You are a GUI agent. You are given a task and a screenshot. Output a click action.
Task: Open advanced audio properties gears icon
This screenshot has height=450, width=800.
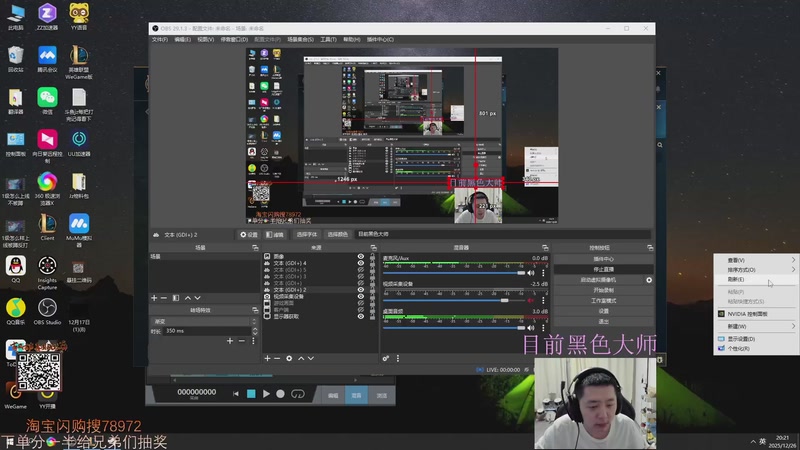(x=386, y=359)
